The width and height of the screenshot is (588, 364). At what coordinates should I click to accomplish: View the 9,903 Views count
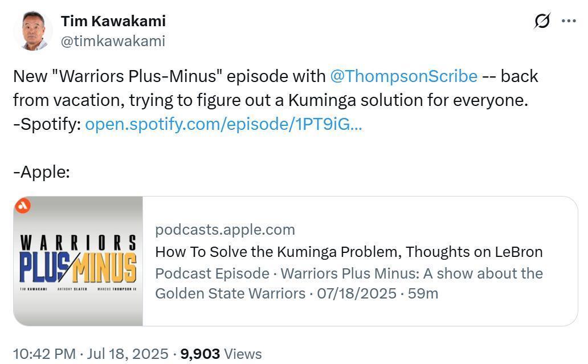(221, 354)
